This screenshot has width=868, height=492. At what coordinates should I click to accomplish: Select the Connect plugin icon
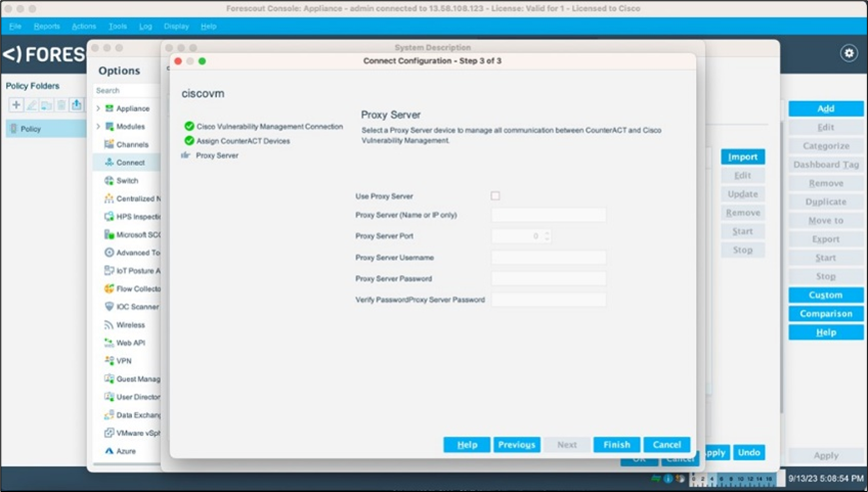[109, 163]
